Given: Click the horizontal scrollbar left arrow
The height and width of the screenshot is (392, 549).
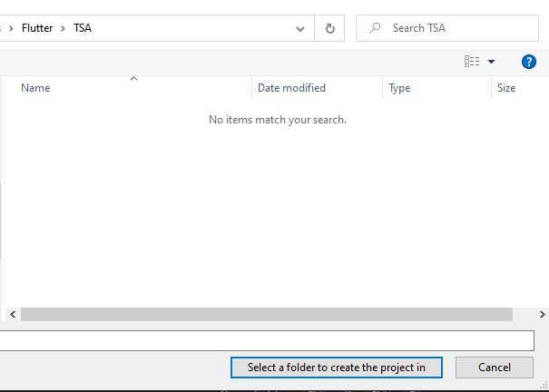Looking at the screenshot, I should 12,314.
